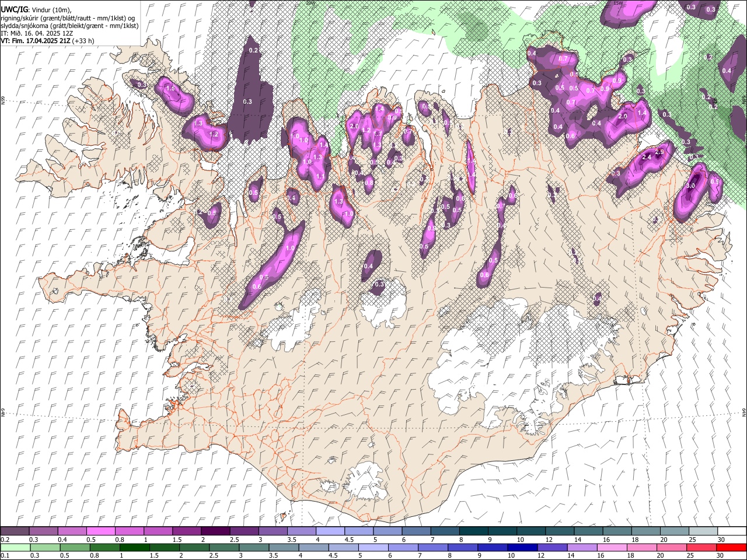Click the '20W' longitude label

(310, 3)
